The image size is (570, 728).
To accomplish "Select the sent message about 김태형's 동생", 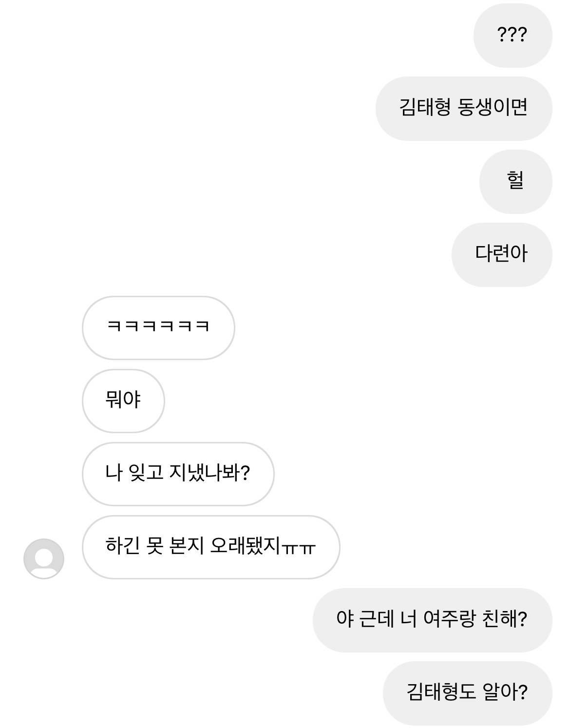I will click(463, 108).
